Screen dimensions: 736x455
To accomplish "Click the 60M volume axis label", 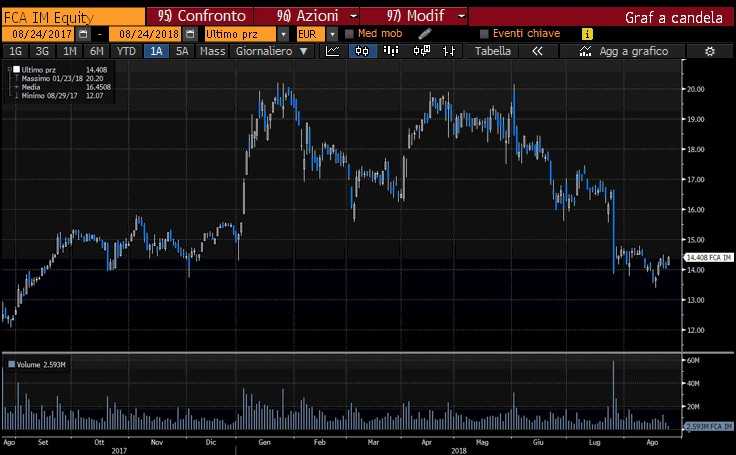I will click(693, 360).
